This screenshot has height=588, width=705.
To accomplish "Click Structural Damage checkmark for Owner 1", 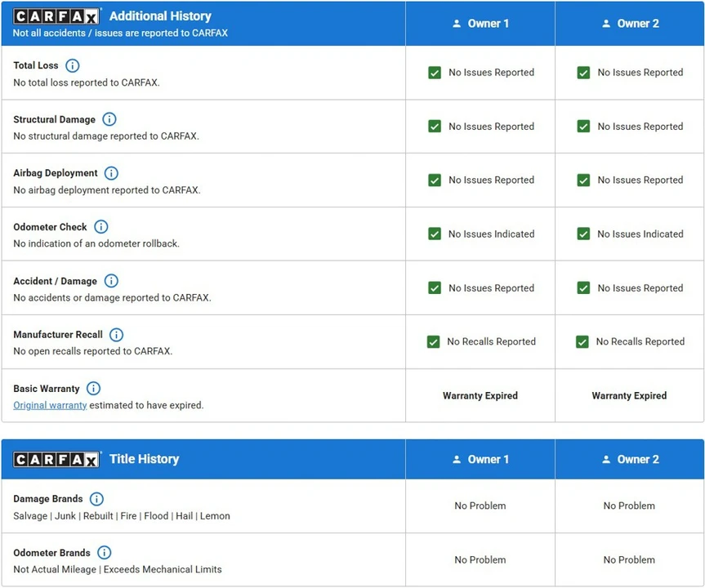I will click(435, 127).
